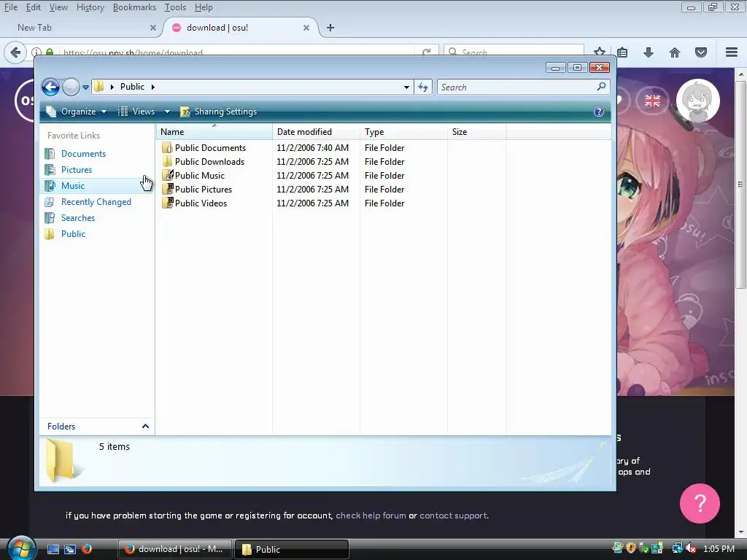Switch to download | osu! taskbar button
Viewport: 747px width, 560px height.
[174, 549]
